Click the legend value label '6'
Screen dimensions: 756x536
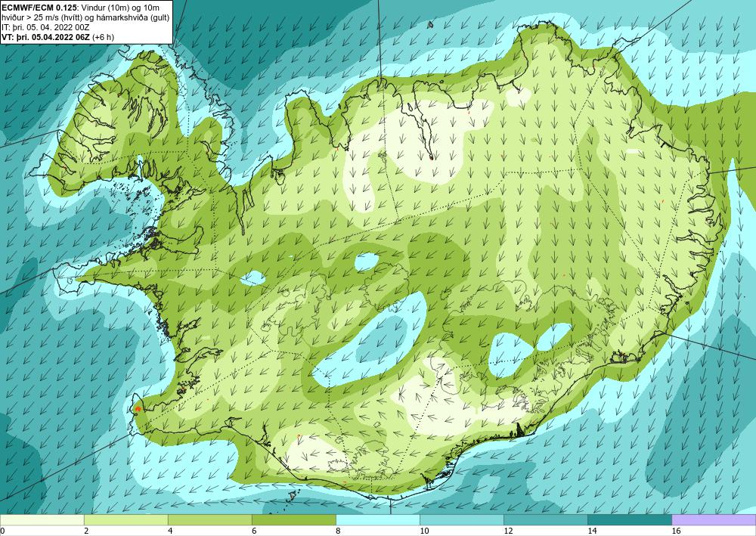(x=254, y=531)
